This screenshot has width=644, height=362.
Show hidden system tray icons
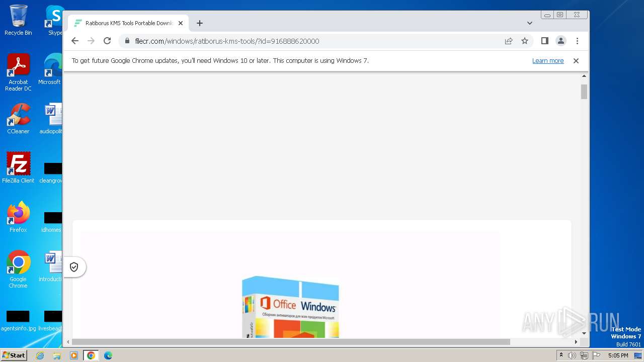pyautogui.click(x=561, y=355)
